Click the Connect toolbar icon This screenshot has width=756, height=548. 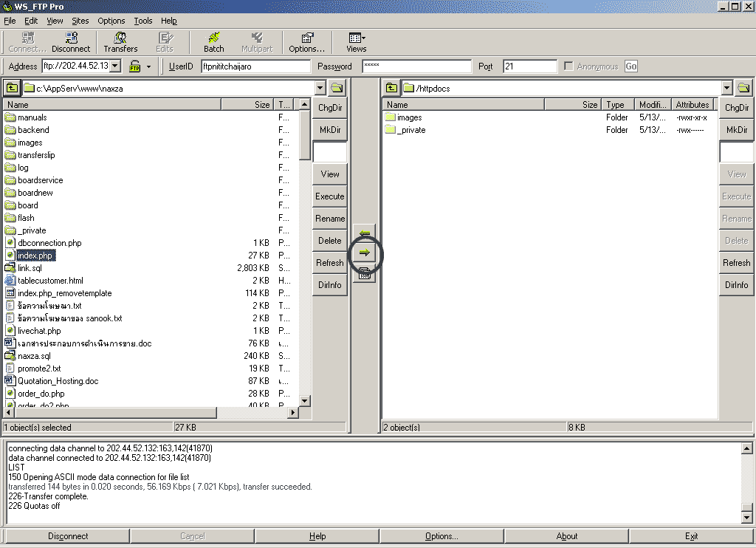pyautogui.click(x=27, y=42)
